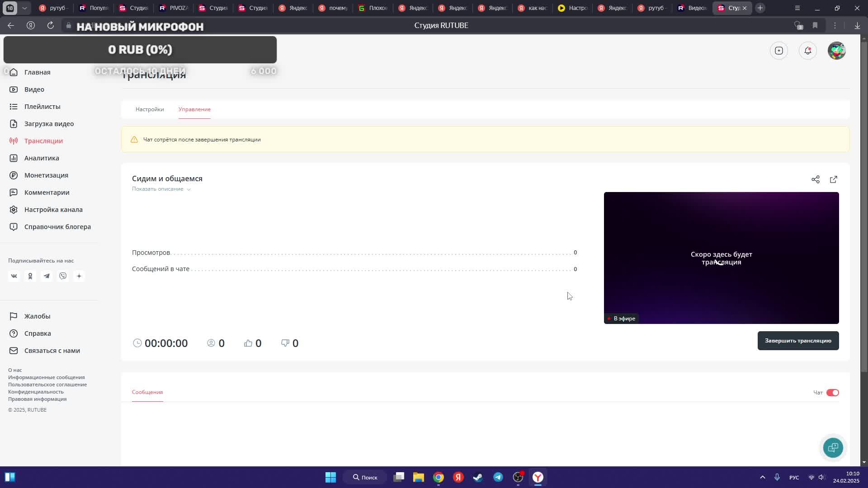The width and height of the screenshot is (868, 488).
Task: Expand Показать описание
Action: point(161,189)
